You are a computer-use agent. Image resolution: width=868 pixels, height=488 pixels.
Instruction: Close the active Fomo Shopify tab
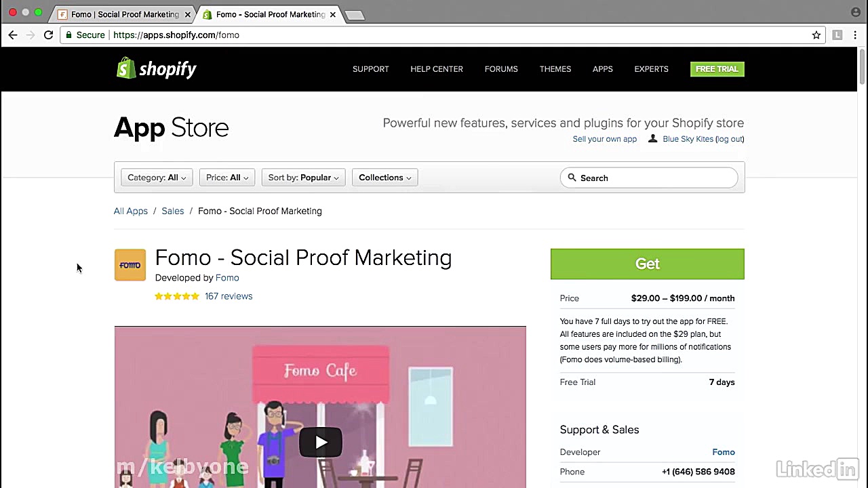pyautogui.click(x=333, y=14)
